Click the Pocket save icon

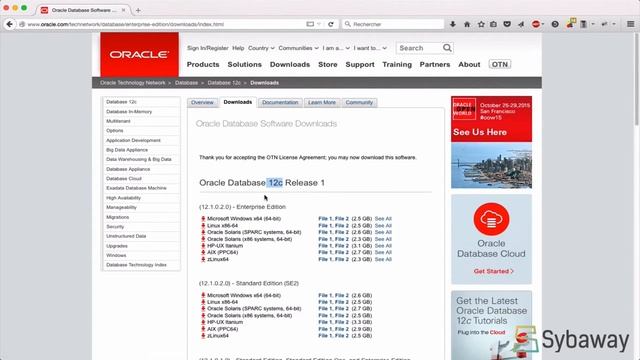point(507,24)
